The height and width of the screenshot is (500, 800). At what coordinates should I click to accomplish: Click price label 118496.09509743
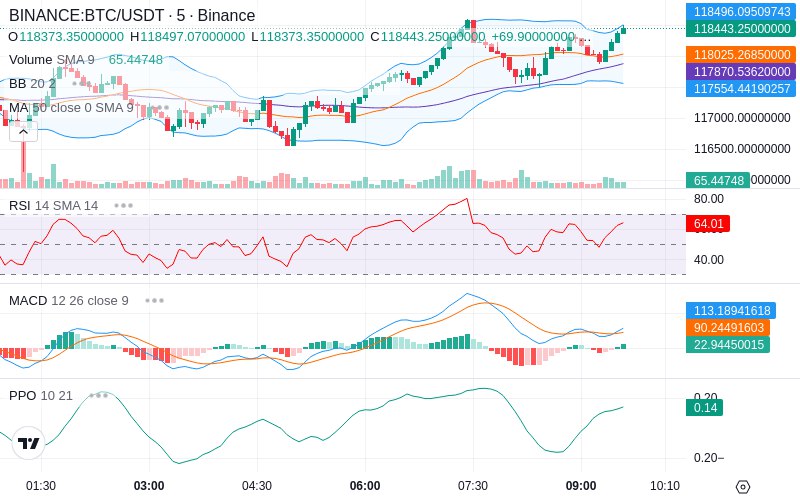pyautogui.click(x=741, y=11)
